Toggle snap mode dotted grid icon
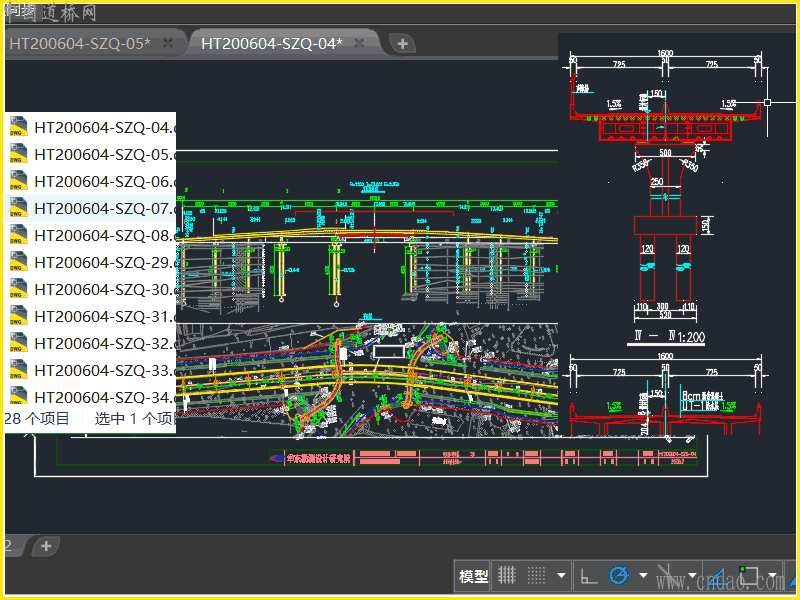Screen dimensions: 800x600 (536, 575)
